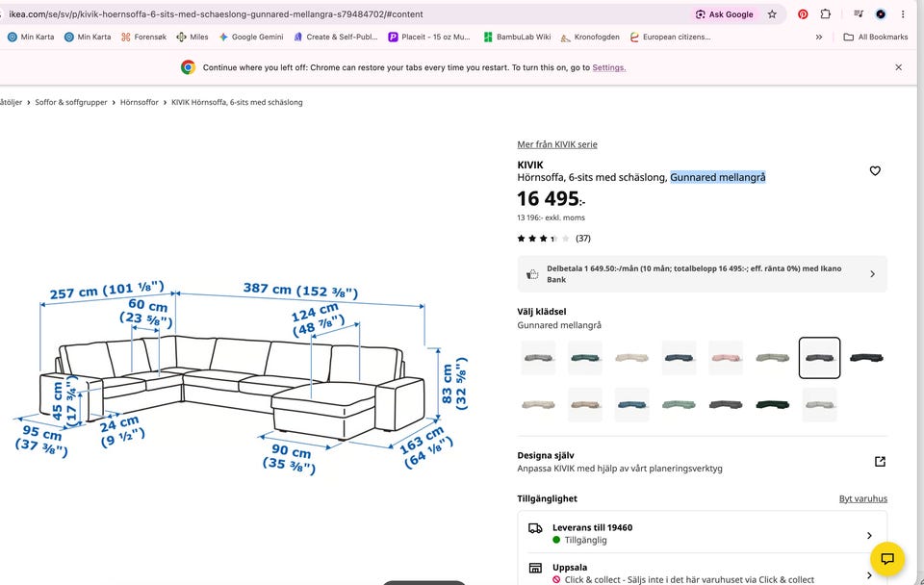Click Settings link in restore tabs bar

608,67
